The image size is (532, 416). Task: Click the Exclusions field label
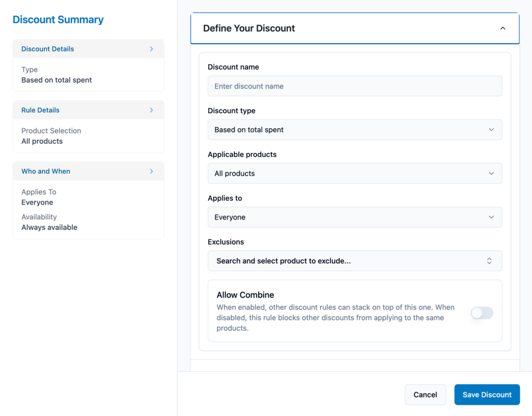coord(226,241)
